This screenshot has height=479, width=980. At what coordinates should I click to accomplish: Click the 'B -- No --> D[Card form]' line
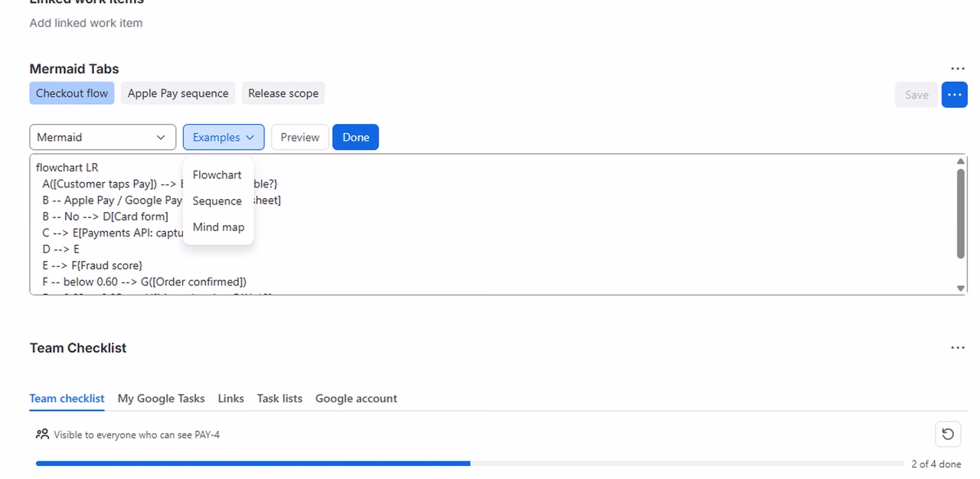coord(106,217)
